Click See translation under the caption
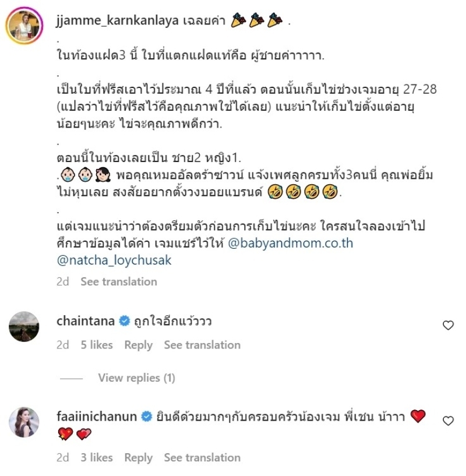The width and height of the screenshot is (466, 476). point(119,282)
